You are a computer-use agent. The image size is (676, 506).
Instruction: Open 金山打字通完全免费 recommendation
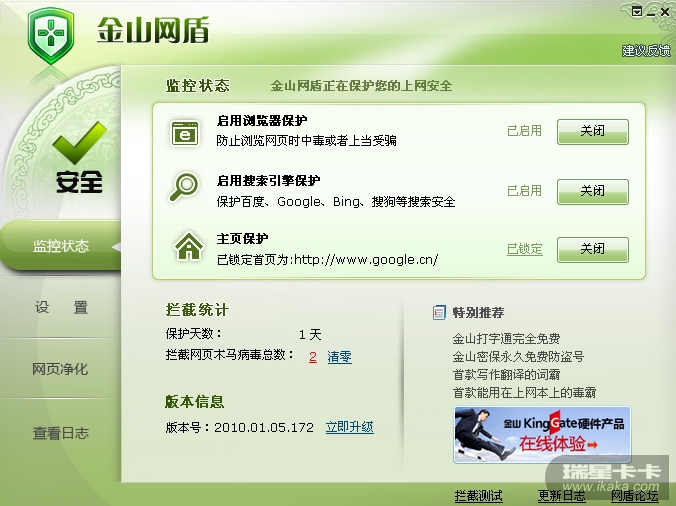[x=506, y=339]
